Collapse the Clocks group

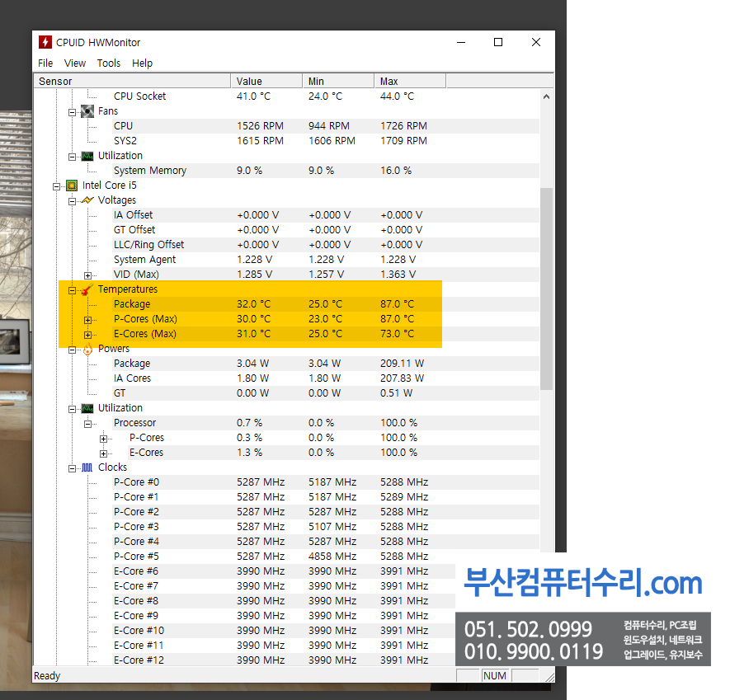point(72,468)
